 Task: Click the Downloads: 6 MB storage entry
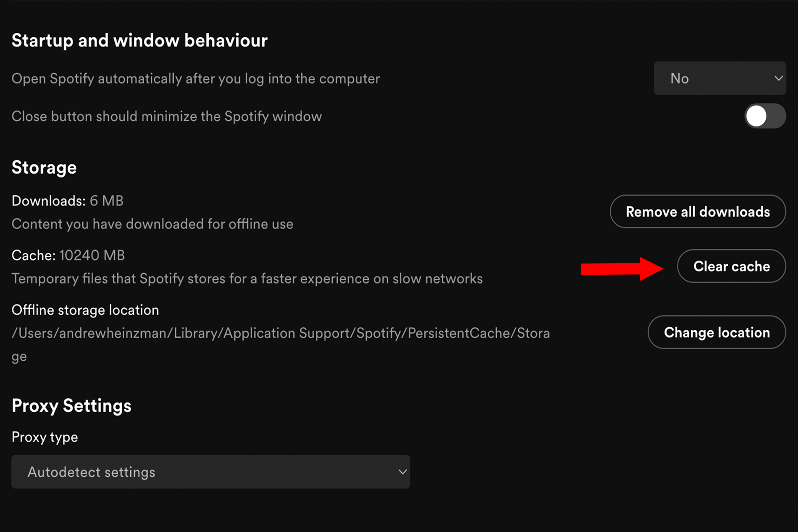tap(67, 201)
